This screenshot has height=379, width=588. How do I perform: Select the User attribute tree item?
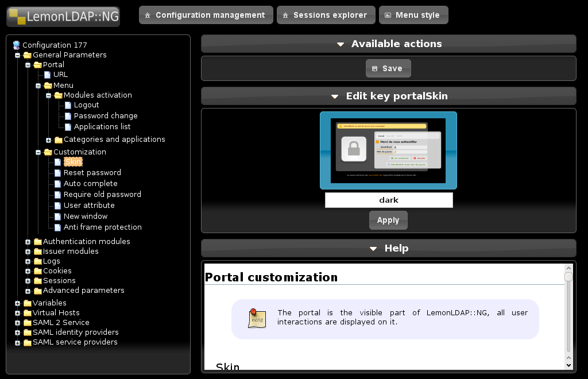coord(89,206)
